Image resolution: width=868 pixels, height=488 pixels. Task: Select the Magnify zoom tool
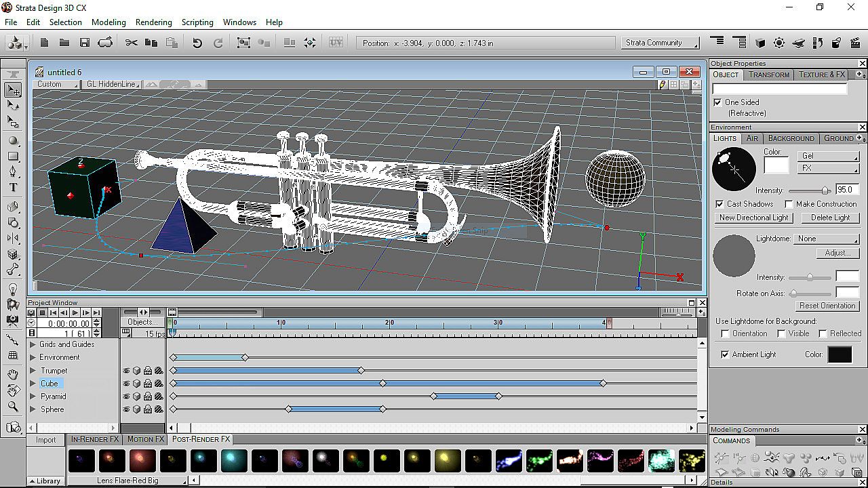coord(13,407)
